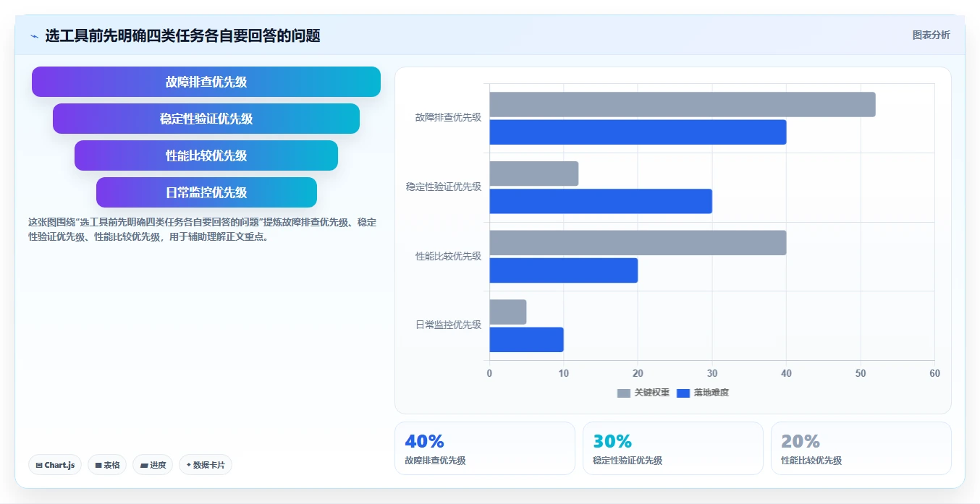Click the blue bar for 日常监控优先级
Viewport: 980px width, 504px height.
pos(526,339)
